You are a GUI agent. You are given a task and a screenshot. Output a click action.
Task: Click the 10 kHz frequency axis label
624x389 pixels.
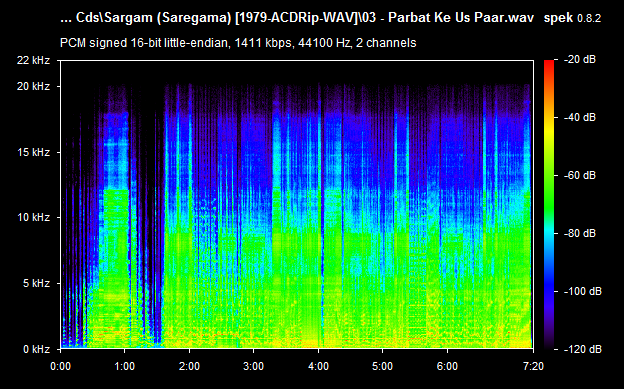coord(33,217)
